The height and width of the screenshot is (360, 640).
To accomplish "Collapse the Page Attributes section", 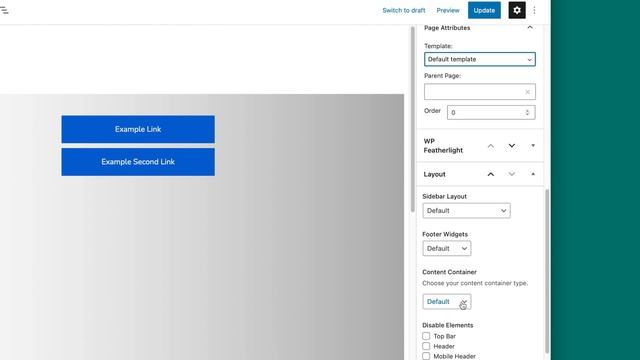I will click(x=530, y=28).
